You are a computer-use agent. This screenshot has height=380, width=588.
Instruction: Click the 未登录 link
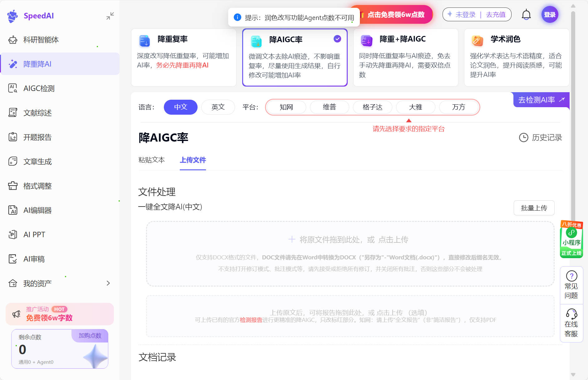coord(466,15)
